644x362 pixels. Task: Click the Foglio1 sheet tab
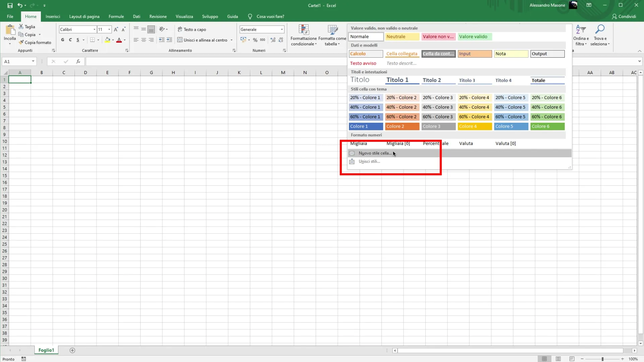(x=46, y=350)
